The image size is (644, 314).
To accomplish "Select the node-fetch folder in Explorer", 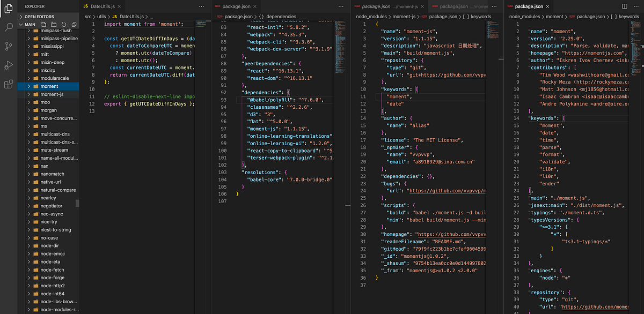I will [x=53, y=270].
